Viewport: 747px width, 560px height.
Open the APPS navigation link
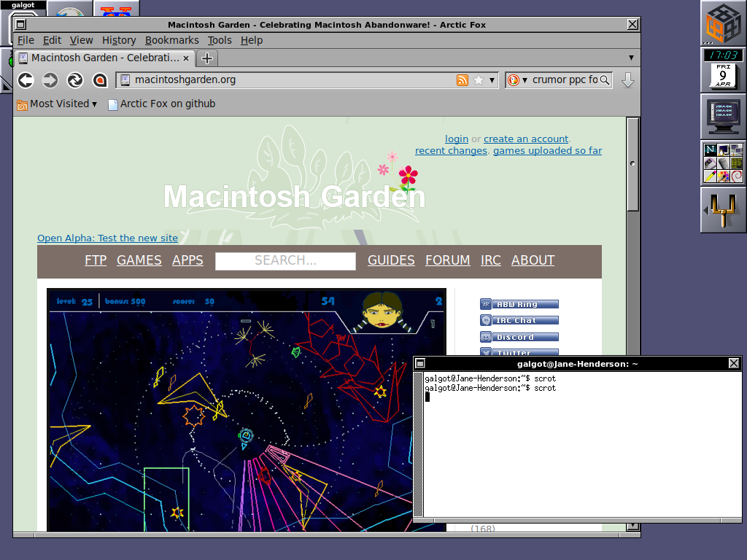187,260
